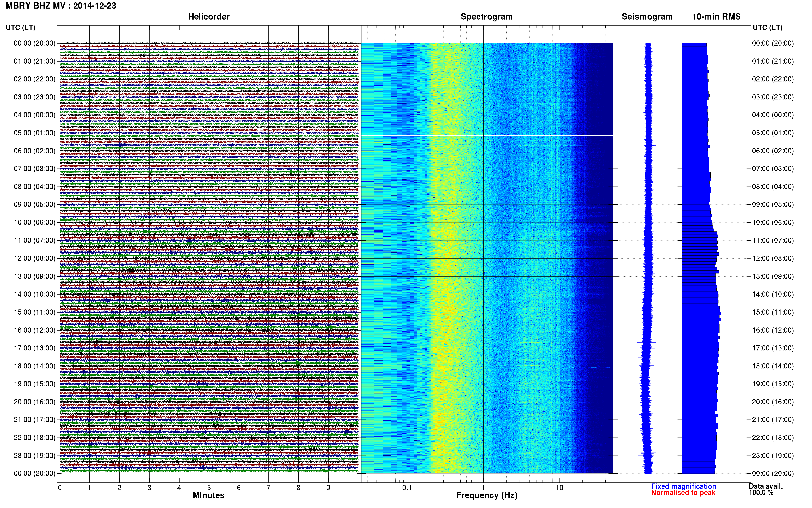The image size is (812, 508).
Task: Click the left 07:00 (03:00) time label
Action: point(35,169)
